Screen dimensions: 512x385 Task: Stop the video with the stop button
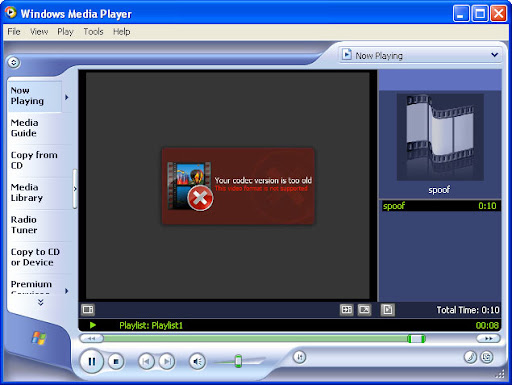click(116, 361)
